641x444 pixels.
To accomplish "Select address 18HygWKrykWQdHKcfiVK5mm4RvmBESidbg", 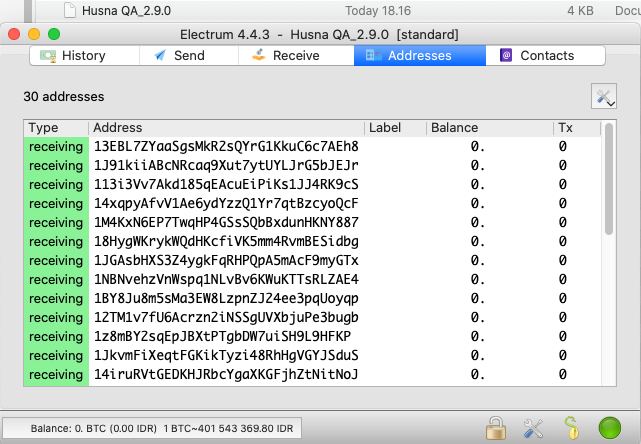I will point(226,242).
